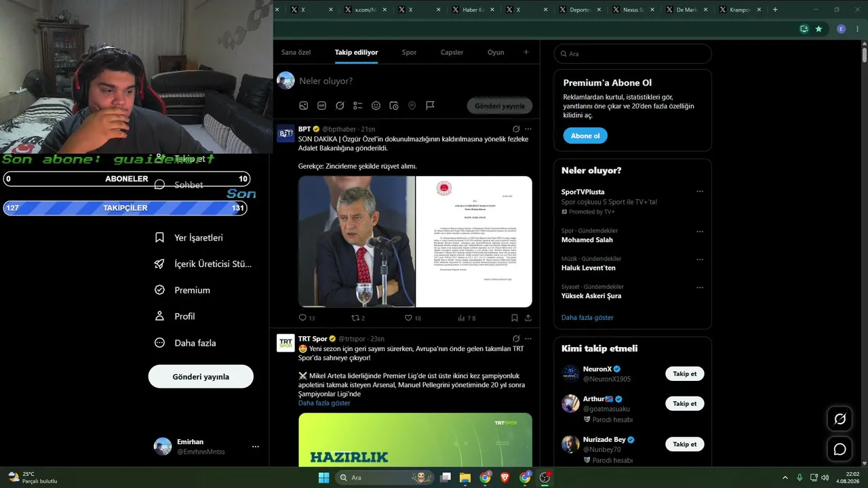Click the Abone ol Premium button

click(585, 136)
